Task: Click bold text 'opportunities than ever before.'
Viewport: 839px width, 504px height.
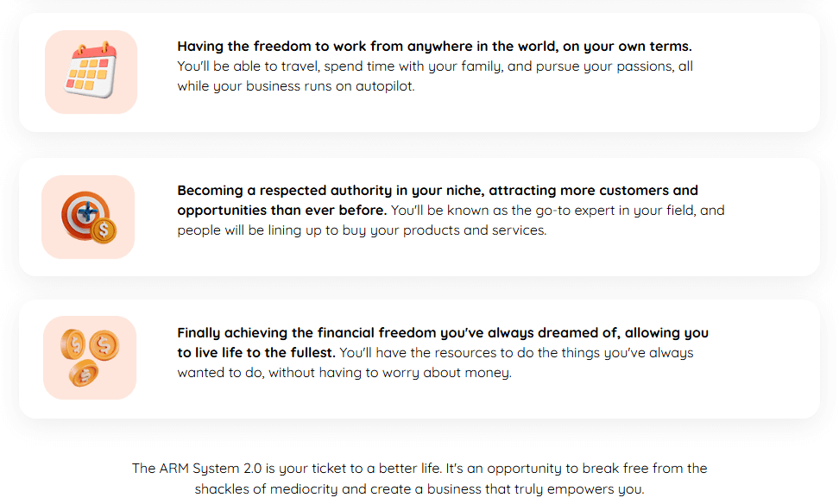Action: tap(282, 211)
